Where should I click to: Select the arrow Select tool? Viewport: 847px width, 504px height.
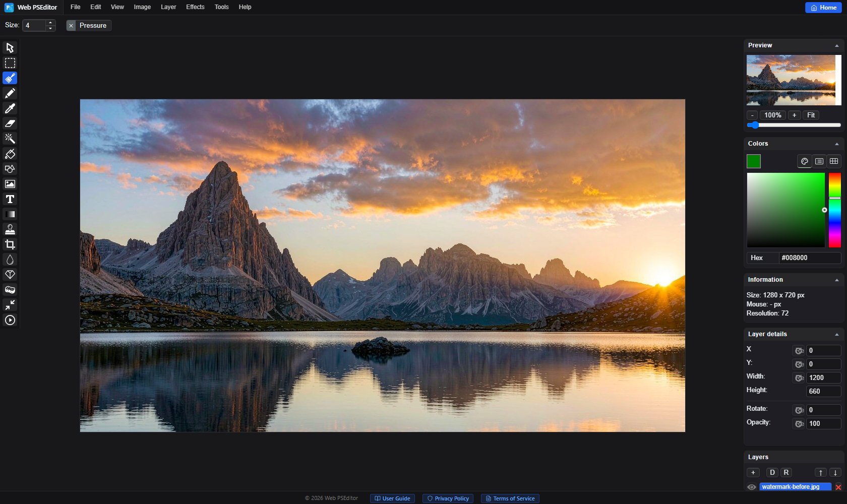[x=10, y=48]
